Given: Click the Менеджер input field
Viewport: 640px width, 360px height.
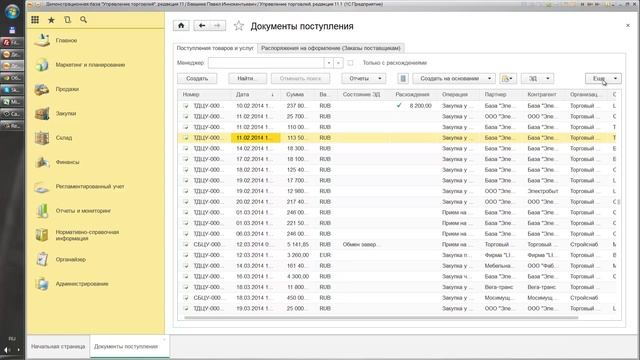Looking at the screenshot, I should tap(266, 63).
